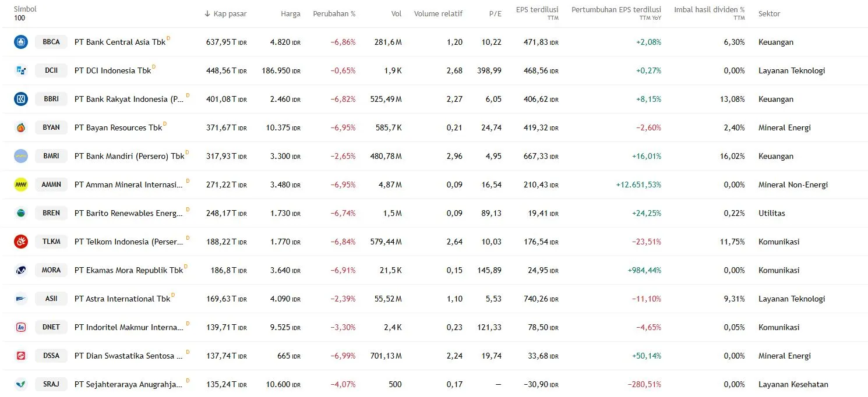Click Mineral Non-Energi sector in AMMN row
The height and width of the screenshot is (397, 868).
(x=793, y=185)
